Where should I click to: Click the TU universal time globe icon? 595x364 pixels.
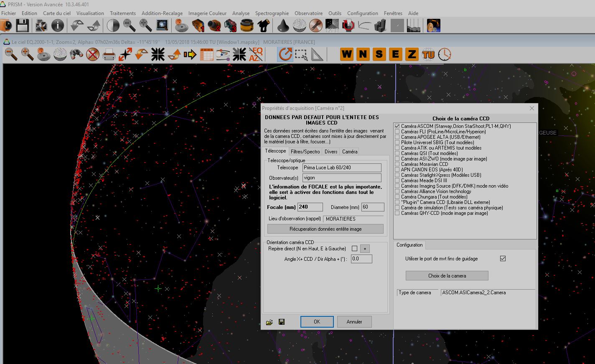[428, 54]
